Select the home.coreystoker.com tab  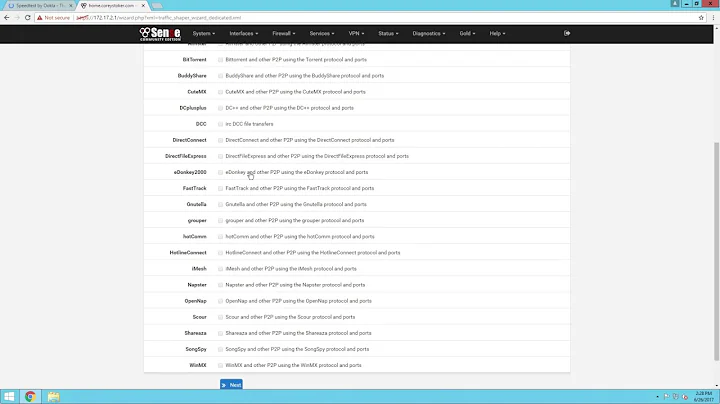[x=112, y=6]
